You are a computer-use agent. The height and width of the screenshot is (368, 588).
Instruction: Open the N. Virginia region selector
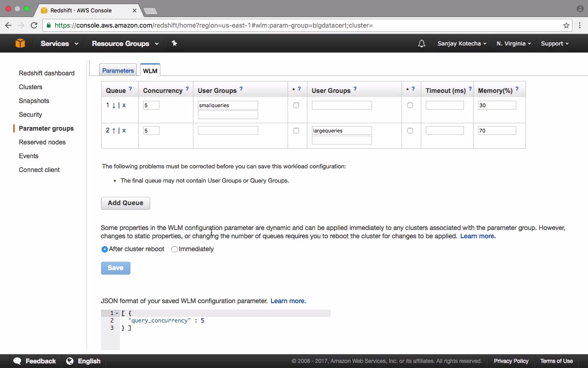point(514,44)
